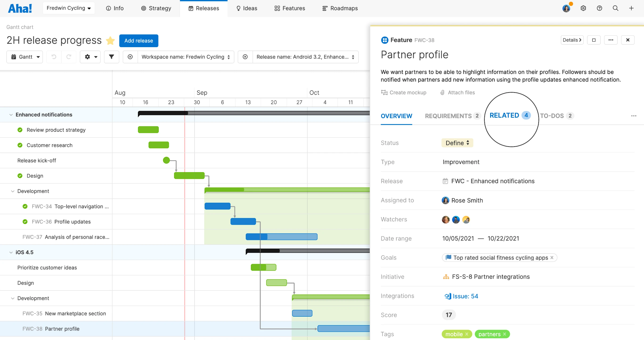Star the 2H release progress report

coord(110,41)
